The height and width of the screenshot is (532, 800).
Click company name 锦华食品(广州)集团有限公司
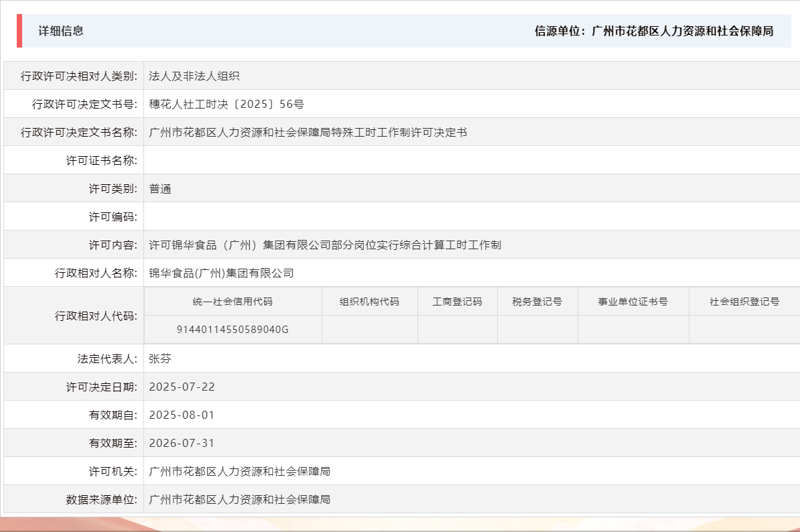click(x=222, y=272)
